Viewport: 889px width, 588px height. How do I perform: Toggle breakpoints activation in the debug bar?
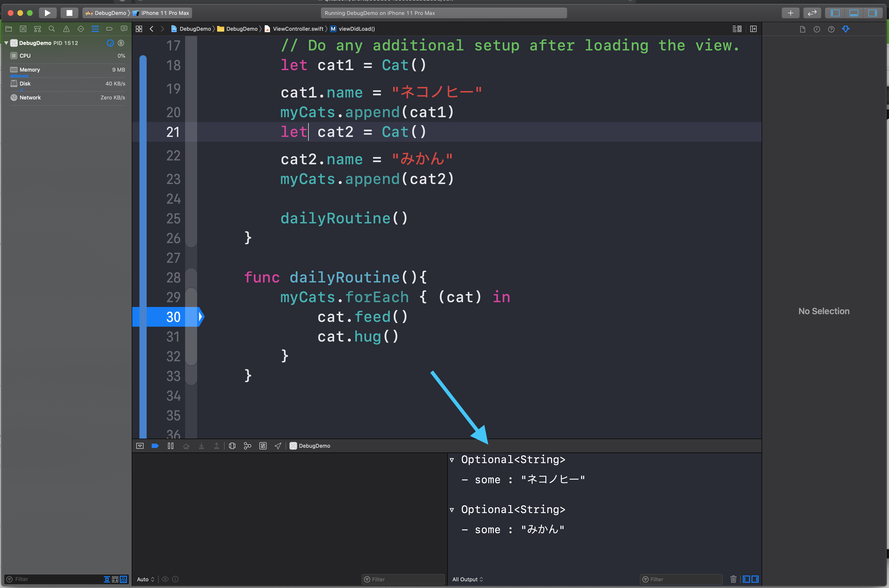click(155, 446)
